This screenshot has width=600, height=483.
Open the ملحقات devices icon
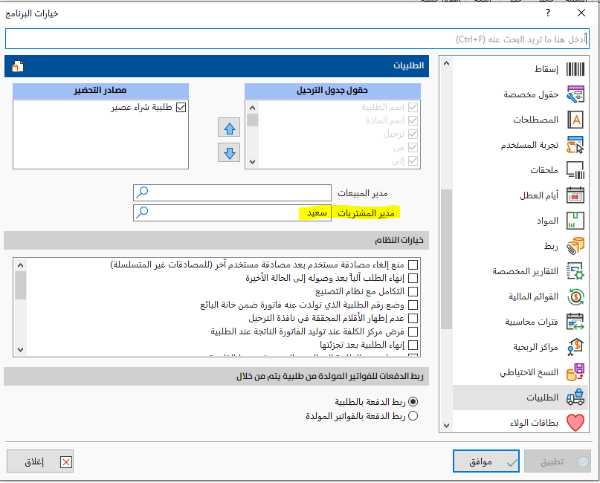(575, 170)
